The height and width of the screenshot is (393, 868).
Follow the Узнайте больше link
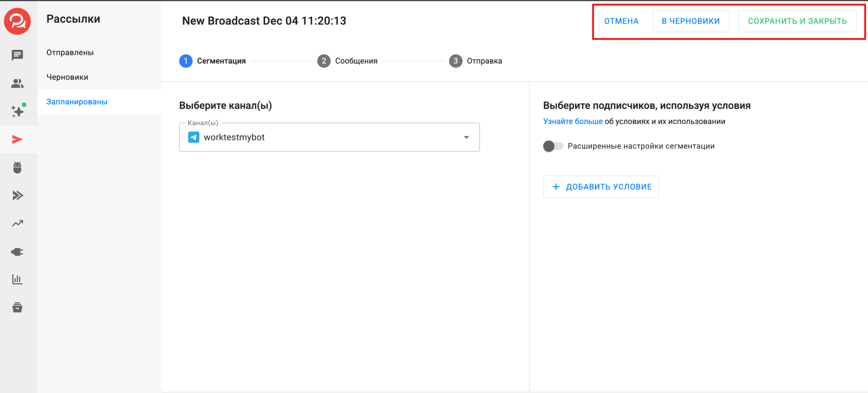(573, 121)
